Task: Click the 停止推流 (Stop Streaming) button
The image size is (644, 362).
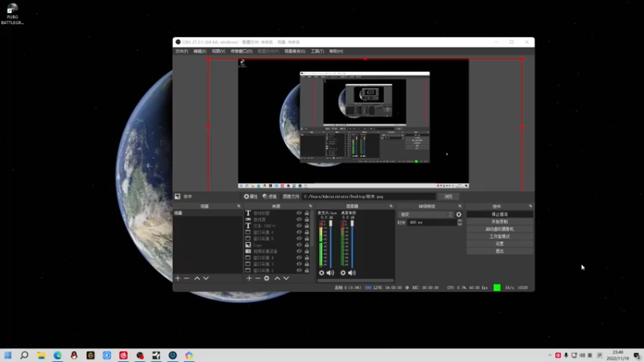Action: [499, 215]
